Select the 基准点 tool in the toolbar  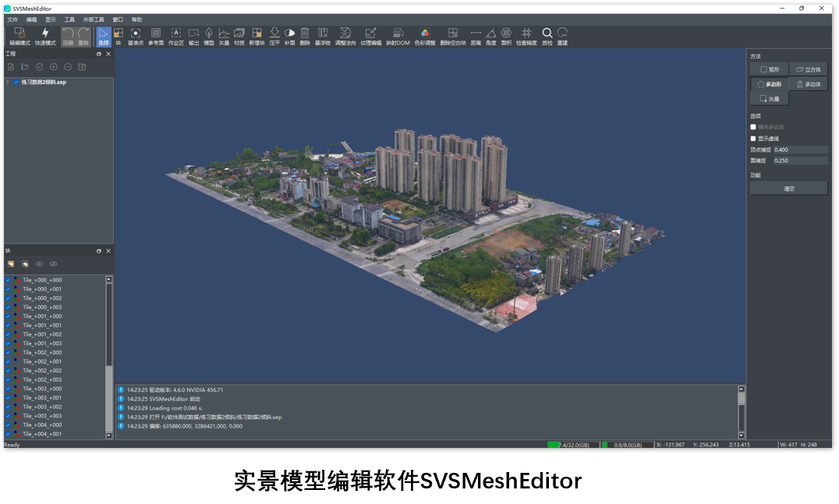(x=136, y=33)
